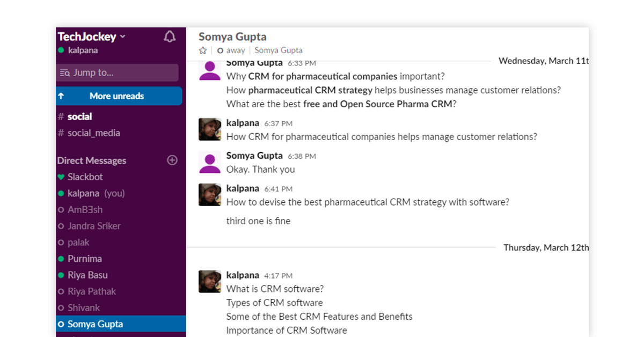Open kalpana's avatar at the 6:41 PM message
The height and width of the screenshot is (337, 644).
click(x=210, y=195)
